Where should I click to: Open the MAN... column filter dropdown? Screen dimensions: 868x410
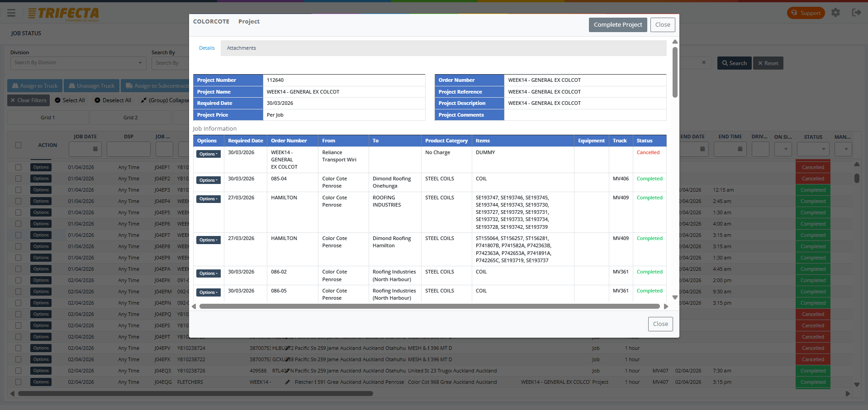[843, 149]
